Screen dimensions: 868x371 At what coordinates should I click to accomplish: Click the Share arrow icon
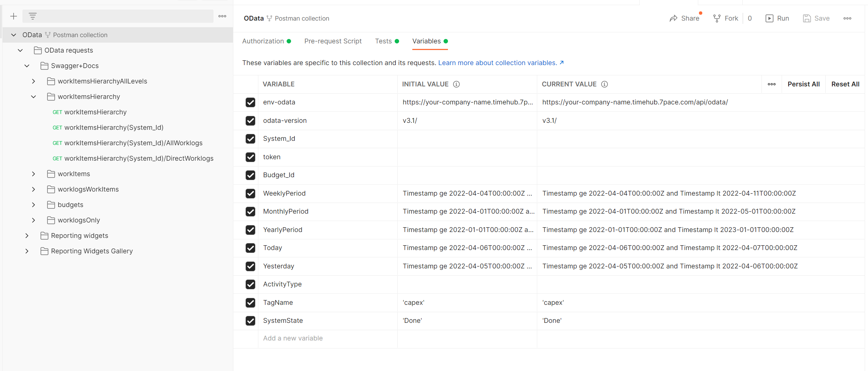(673, 18)
